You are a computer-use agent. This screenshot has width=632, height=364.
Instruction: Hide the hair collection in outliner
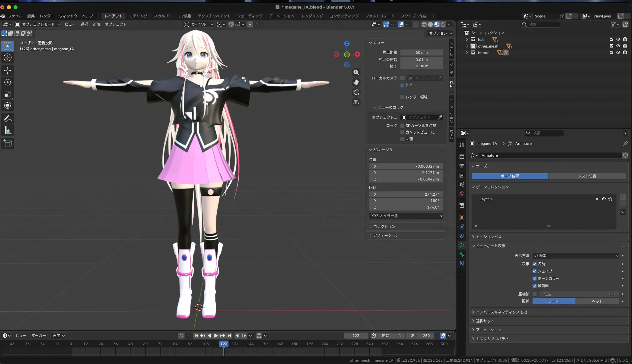(x=618, y=39)
